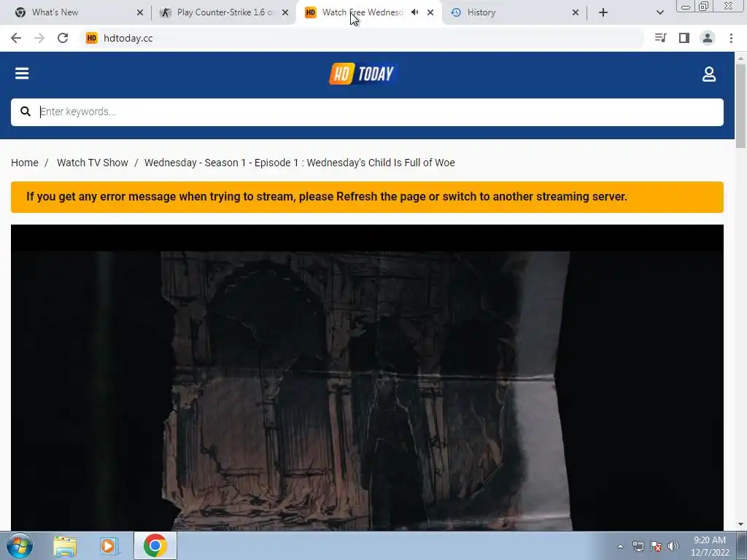Open the Watch TV Show breadcrumb link
The width and height of the screenshot is (747, 560).
click(93, 163)
